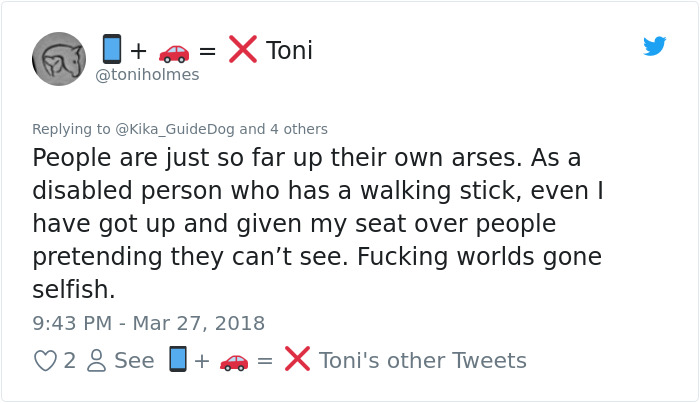The width and height of the screenshot is (700, 403).
Task: Click the 'Replying to' label
Action: (65, 129)
